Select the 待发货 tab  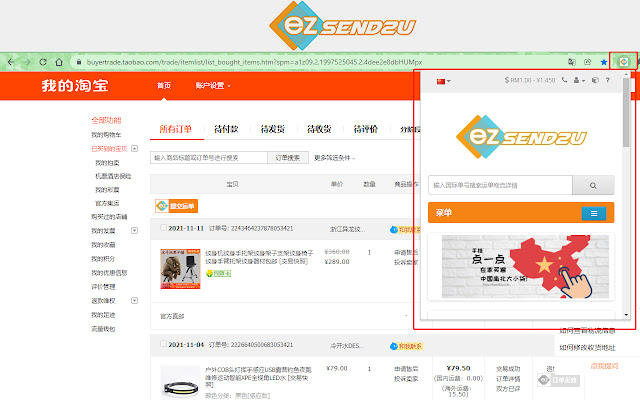(273, 129)
